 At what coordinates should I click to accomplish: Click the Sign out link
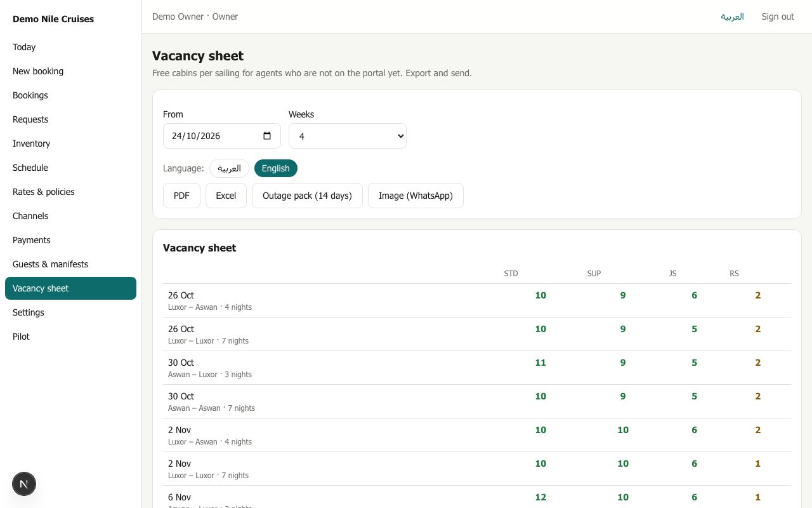(x=778, y=17)
